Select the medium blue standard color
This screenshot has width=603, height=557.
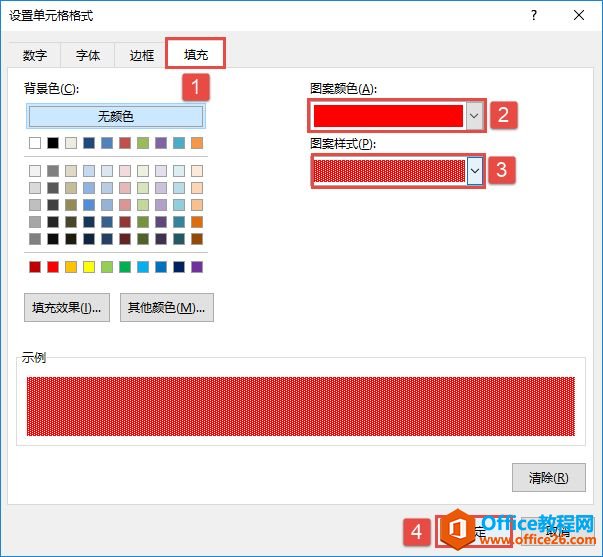point(161,267)
